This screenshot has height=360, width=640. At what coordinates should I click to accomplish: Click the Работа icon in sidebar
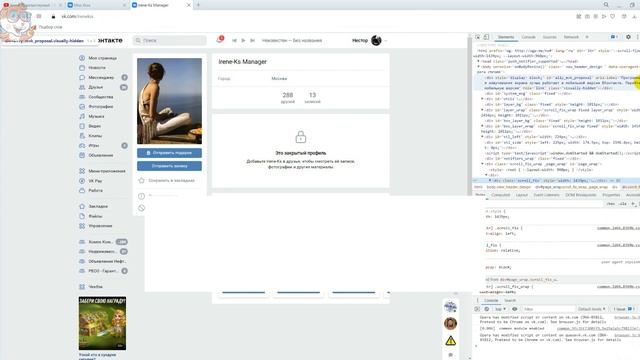pos(82,191)
